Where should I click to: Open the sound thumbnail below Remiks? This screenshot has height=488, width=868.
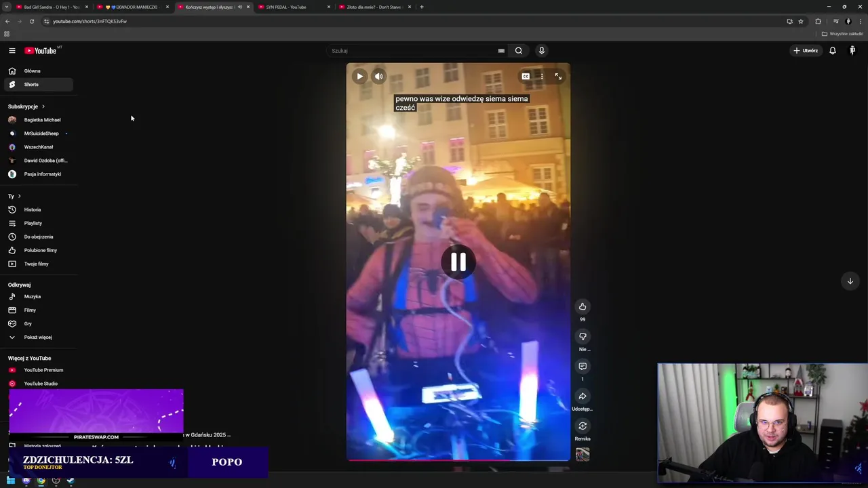pos(583,455)
